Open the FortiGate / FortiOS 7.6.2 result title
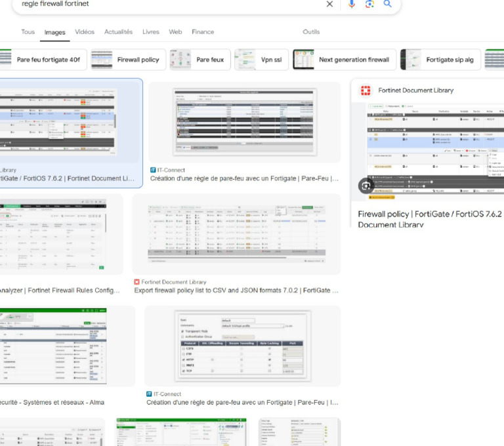The width and height of the screenshot is (504, 446). pyautogui.click(x=67, y=178)
